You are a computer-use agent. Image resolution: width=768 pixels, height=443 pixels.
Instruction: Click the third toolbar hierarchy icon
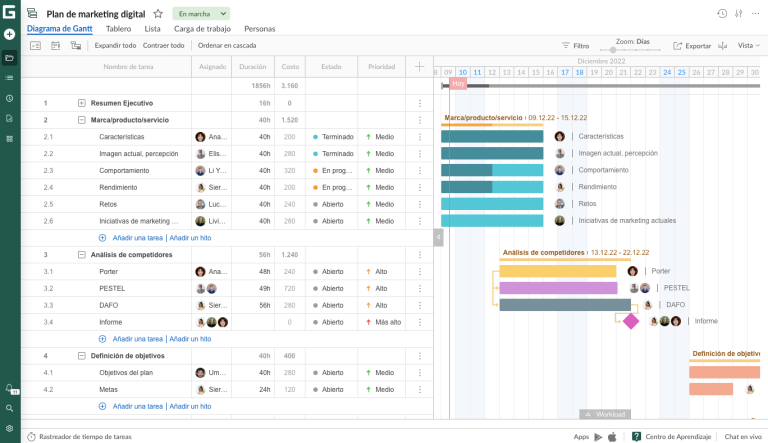click(x=75, y=46)
